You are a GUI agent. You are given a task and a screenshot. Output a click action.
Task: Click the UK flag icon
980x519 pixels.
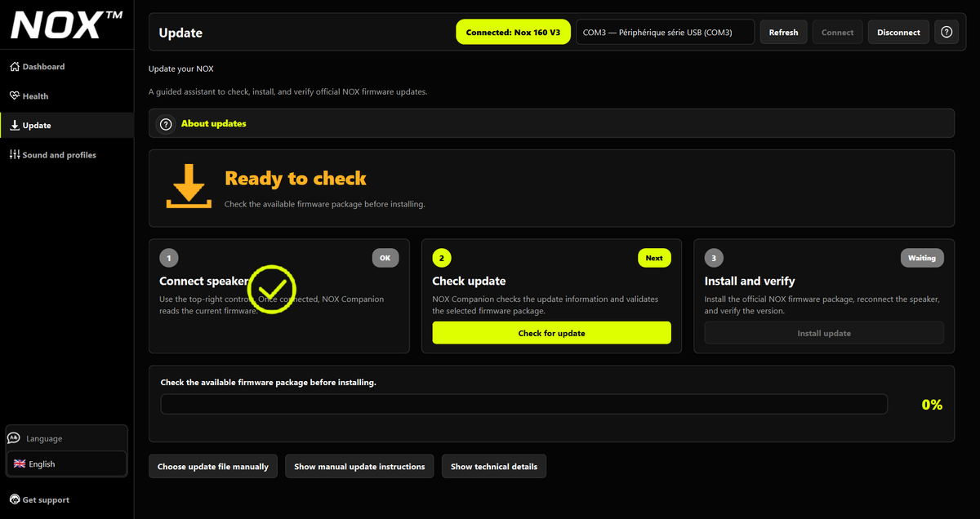(x=20, y=464)
